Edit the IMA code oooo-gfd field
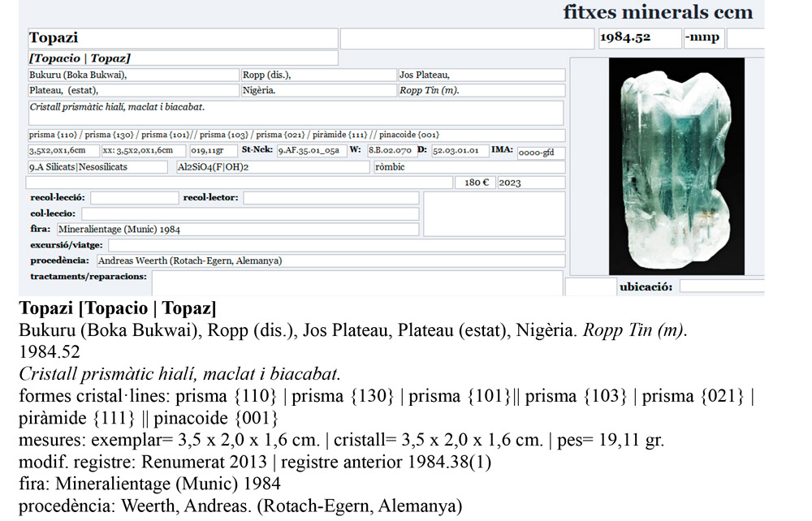 pos(538,153)
